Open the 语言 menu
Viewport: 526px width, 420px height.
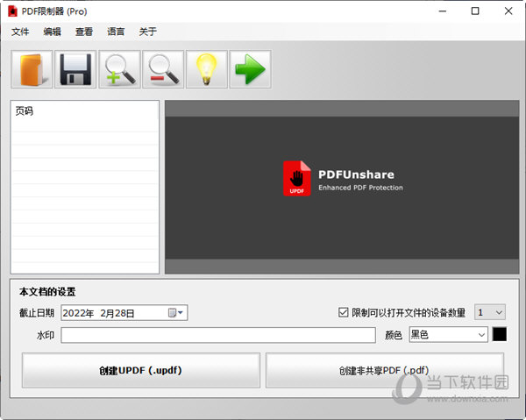(x=116, y=32)
